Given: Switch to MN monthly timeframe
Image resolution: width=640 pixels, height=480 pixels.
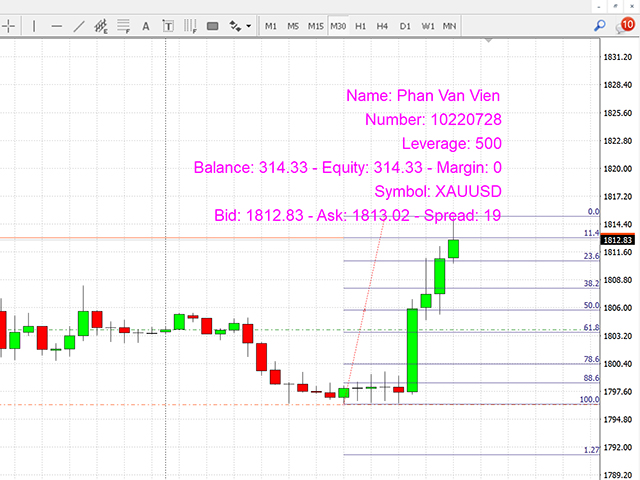Looking at the screenshot, I should 449,27.
